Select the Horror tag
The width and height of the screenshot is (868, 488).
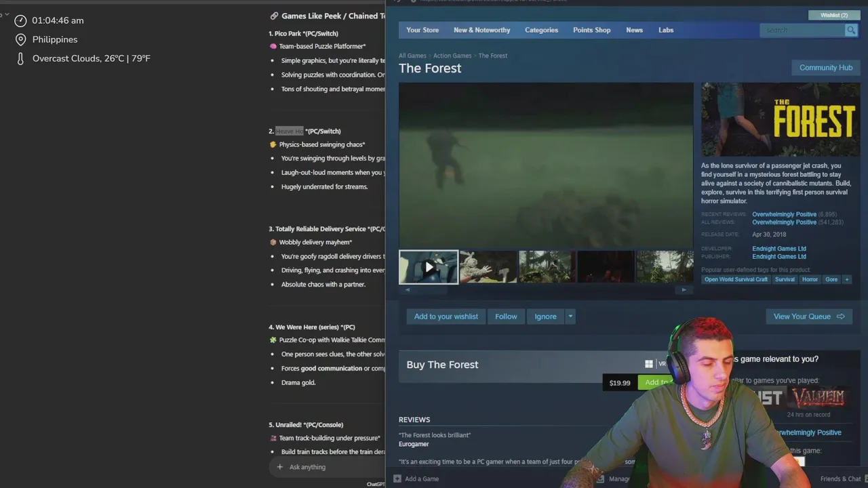pos(810,279)
